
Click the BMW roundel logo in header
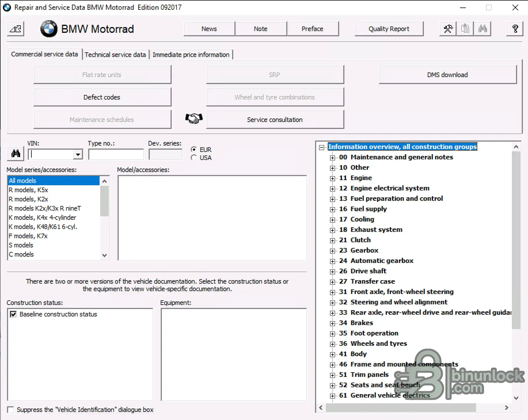49,29
